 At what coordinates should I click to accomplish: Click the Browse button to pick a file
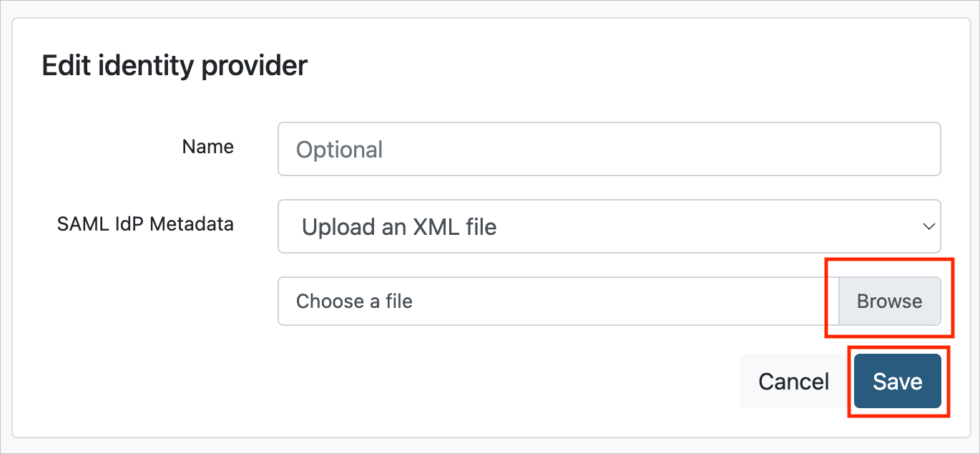(889, 301)
